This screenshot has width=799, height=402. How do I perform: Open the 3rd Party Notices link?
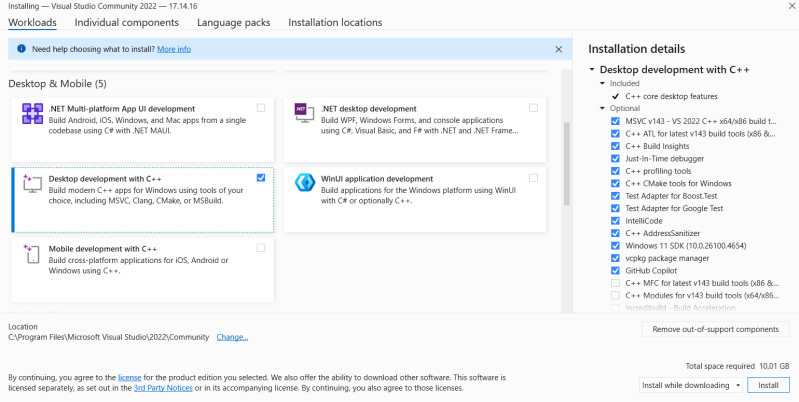coord(163,387)
